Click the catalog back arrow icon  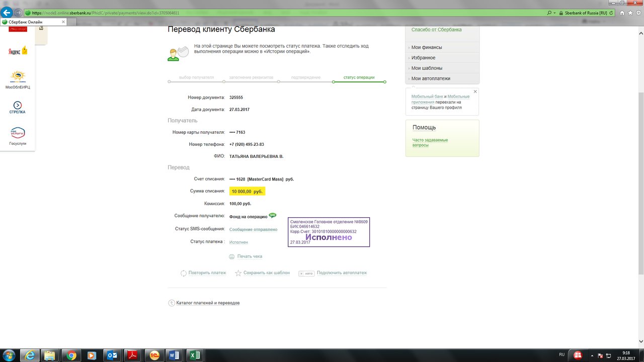point(172,303)
